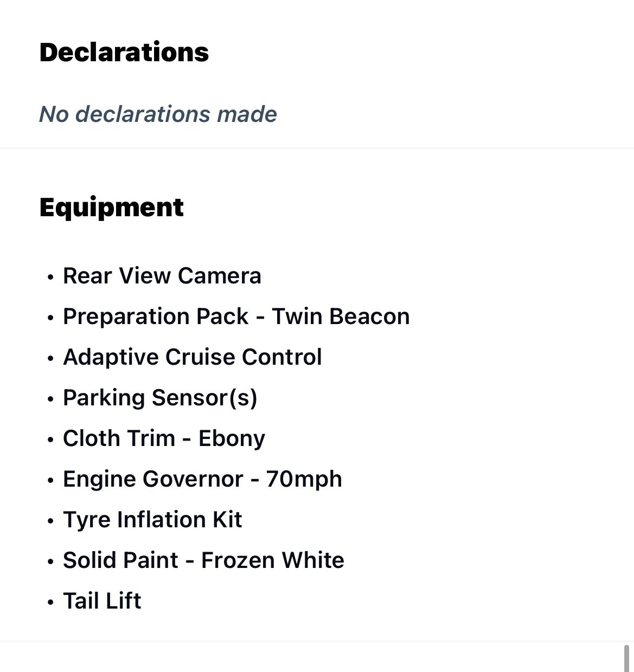Select the Tyre Inflation Kit item
This screenshot has height=672, width=634.
[x=152, y=520]
